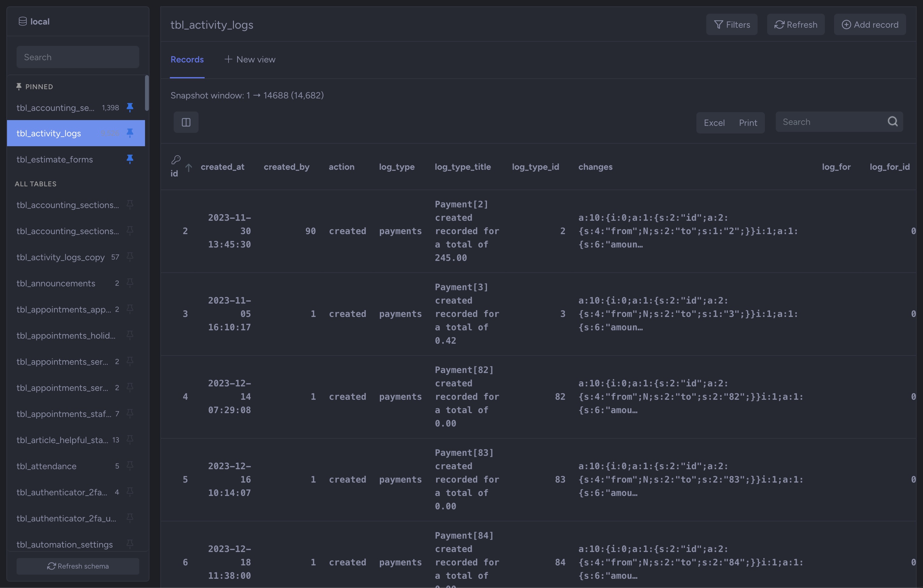Select tbl_activity_logs in pinned list
Image resolution: width=923 pixels, height=588 pixels.
[76, 133]
